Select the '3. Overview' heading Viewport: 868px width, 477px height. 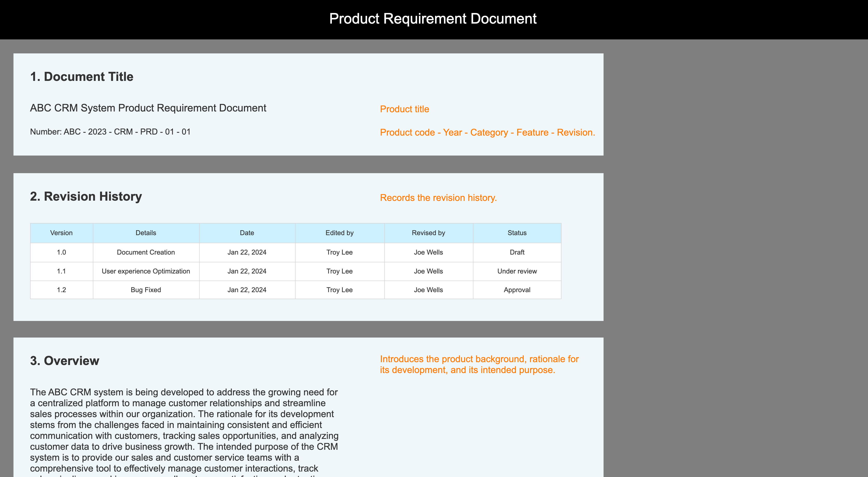pyautogui.click(x=65, y=361)
